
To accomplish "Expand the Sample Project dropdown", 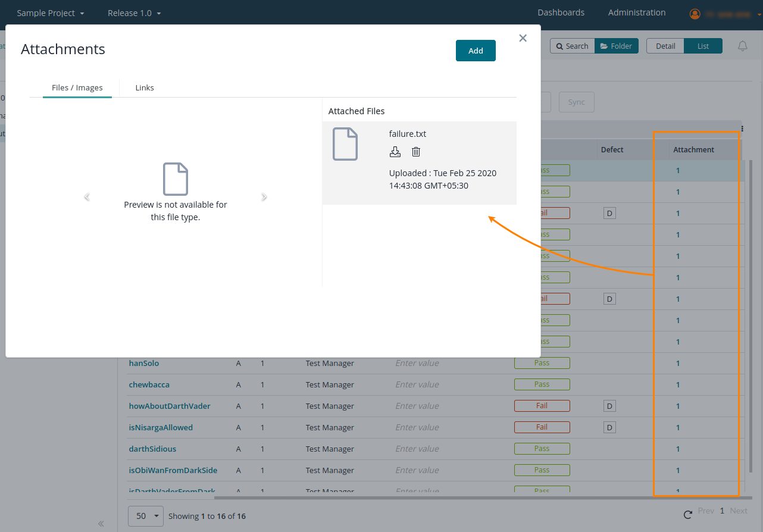I will [x=51, y=13].
